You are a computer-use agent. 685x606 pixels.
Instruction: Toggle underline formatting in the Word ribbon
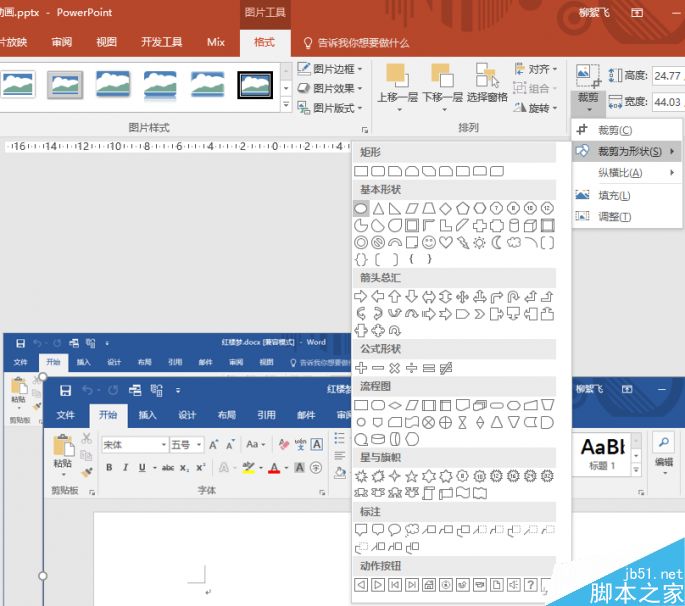[x=141, y=468]
